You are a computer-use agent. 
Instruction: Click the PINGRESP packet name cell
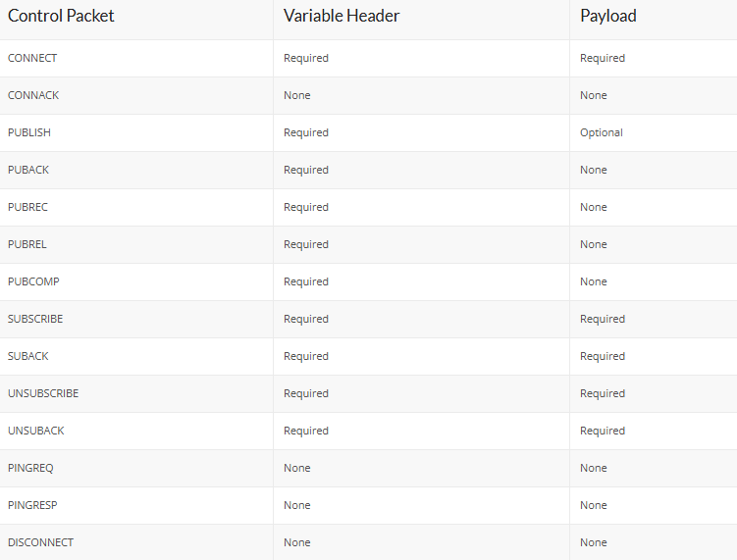(x=32, y=505)
